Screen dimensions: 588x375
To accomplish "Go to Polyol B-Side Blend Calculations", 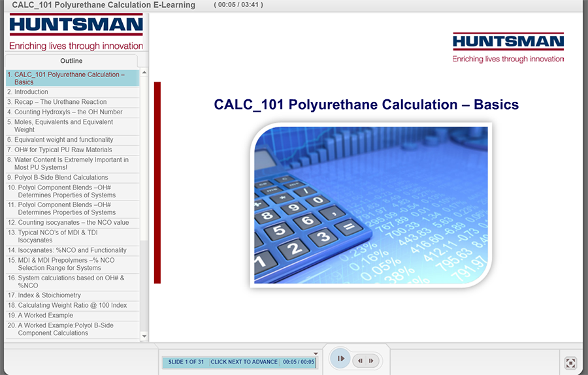I will pos(61,178).
